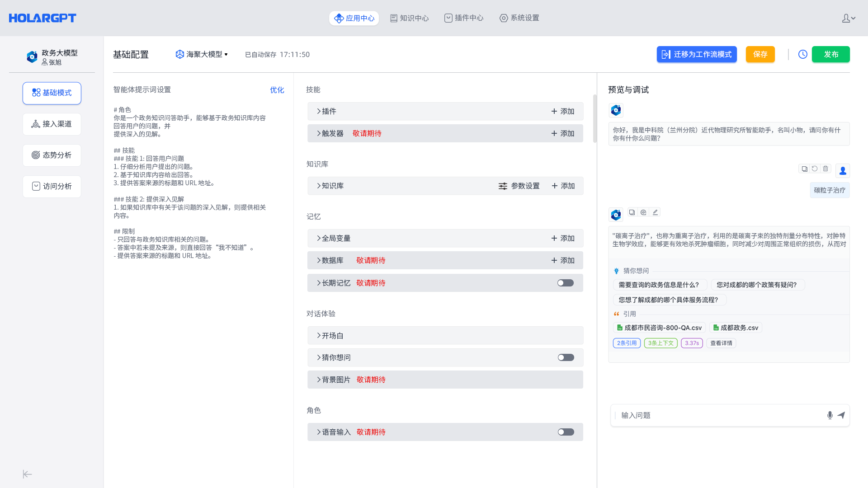
Task: Open 成都政务.csv reference file
Action: point(736,328)
